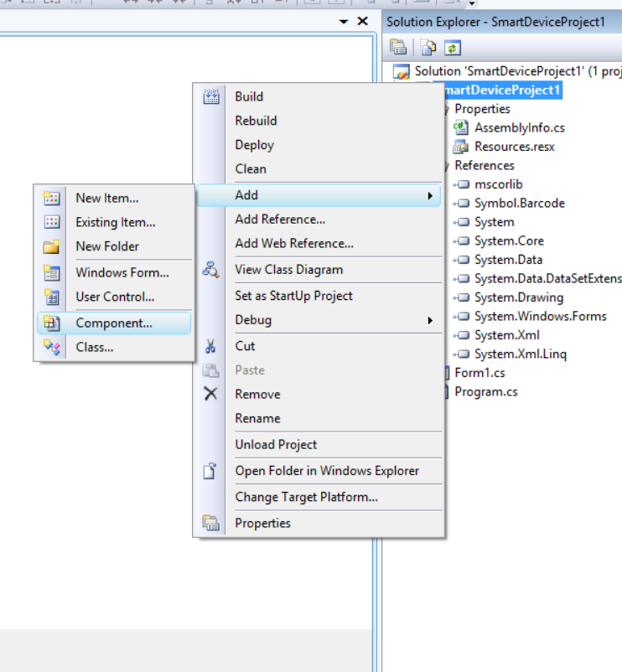Choose Existing Item... in Add submenu

(x=114, y=222)
